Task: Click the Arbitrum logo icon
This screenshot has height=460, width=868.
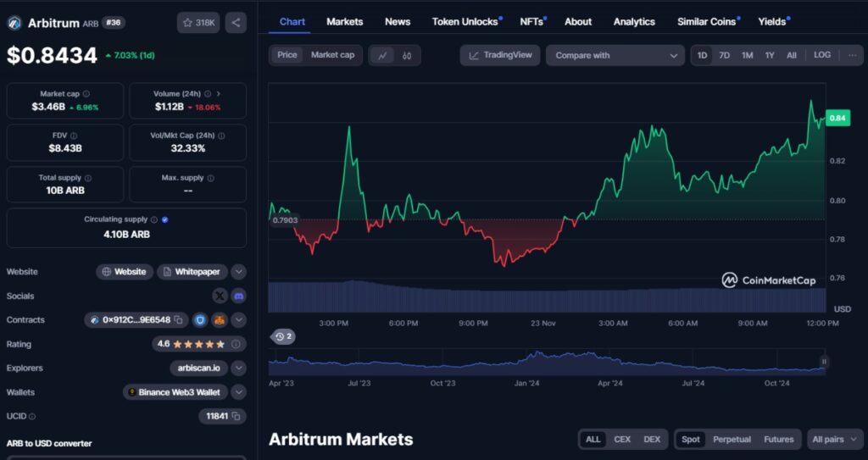Action: (14, 23)
